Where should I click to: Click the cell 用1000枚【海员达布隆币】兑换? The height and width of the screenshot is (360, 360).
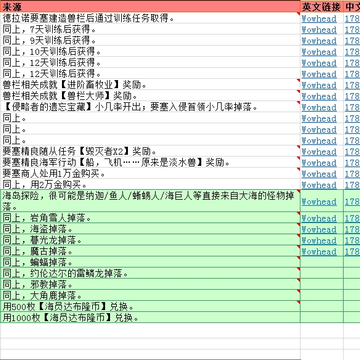[150, 317]
